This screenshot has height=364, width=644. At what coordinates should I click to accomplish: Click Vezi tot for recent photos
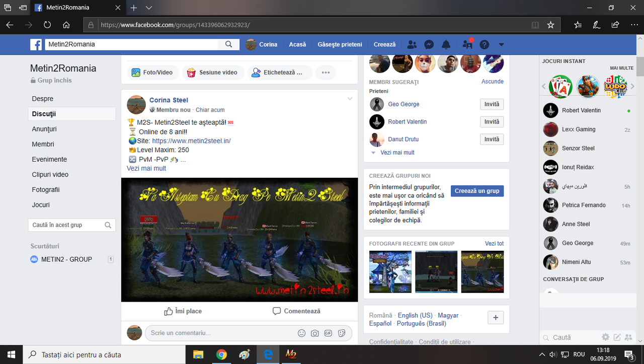pyautogui.click(x=494, y=244)
